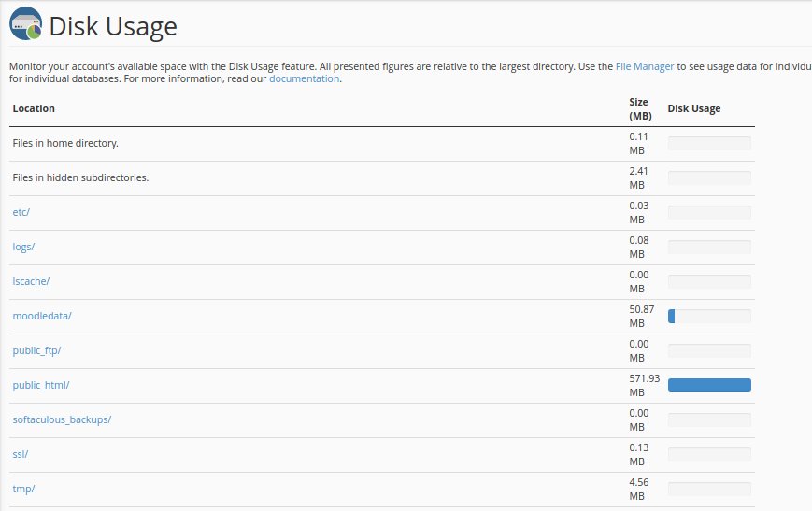Open the moodledata/ directory link
The width and height of the screenshot is (812, 511).
click(x=42, y=316)
